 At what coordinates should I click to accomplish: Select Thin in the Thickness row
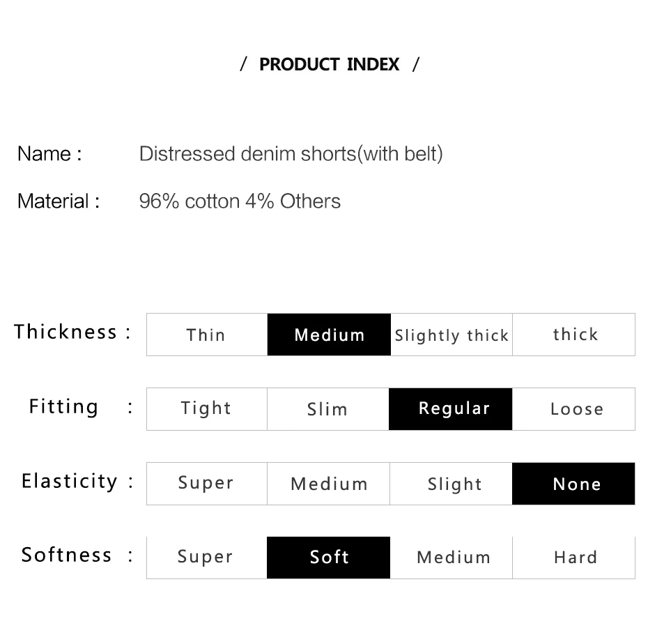207,335
